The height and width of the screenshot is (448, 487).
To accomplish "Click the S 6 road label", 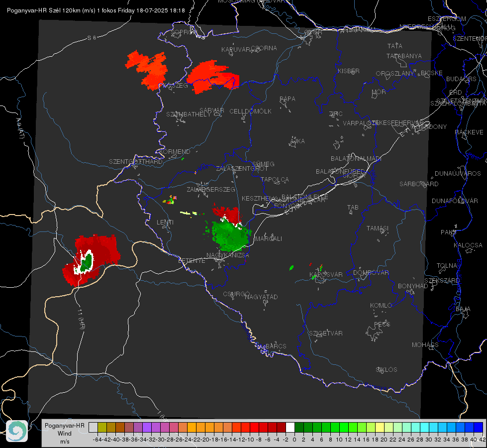I will point(92,38).
